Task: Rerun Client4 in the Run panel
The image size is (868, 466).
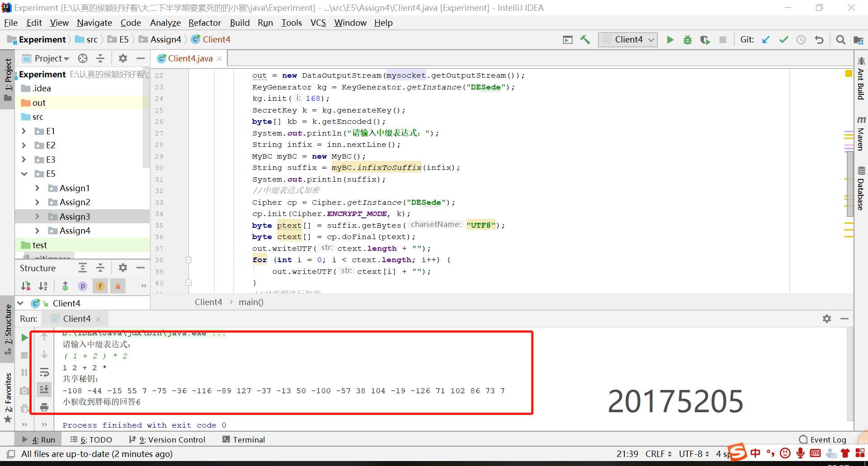Action: pyautogui.click(x=24, y=338)
